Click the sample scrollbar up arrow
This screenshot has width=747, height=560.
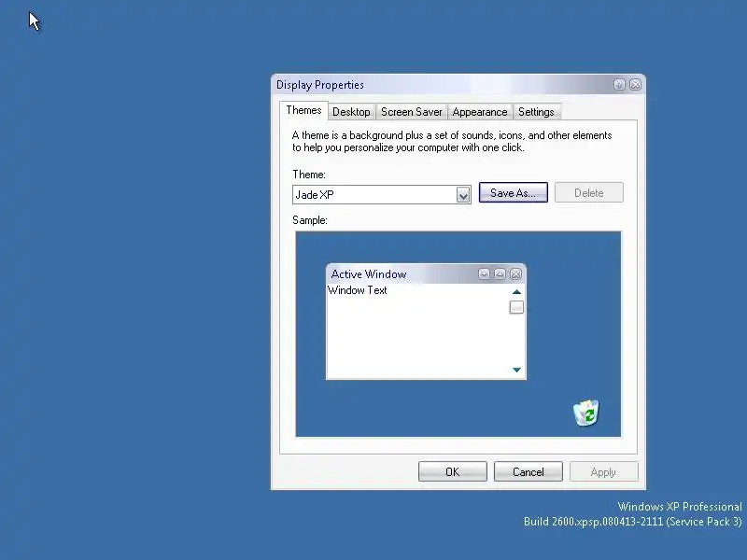(516, 292)
